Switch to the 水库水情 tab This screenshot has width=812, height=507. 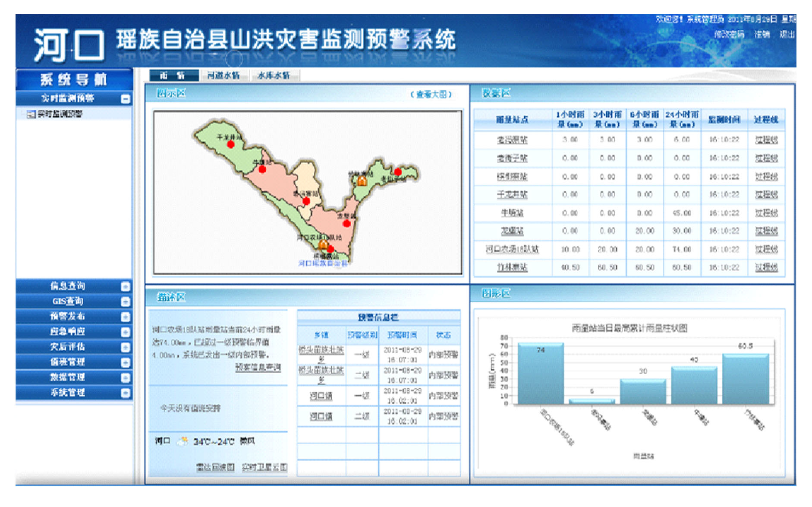[x=274, y=76]
